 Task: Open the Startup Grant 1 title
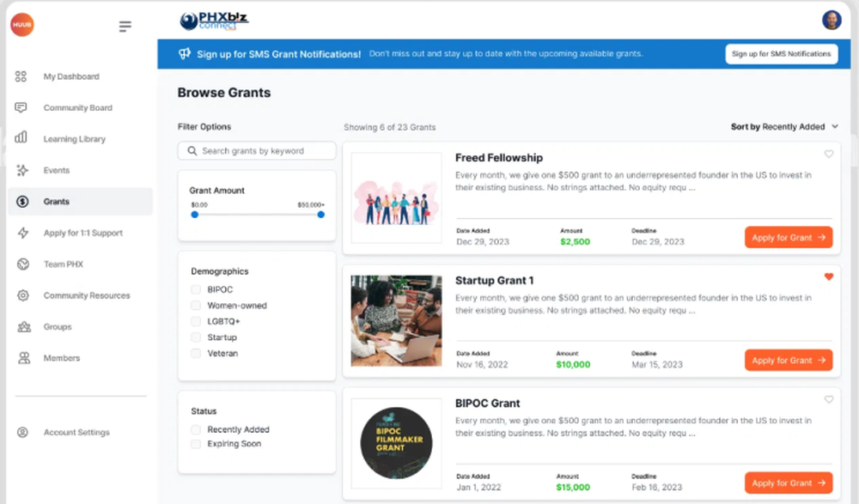[x=494, y=281]
